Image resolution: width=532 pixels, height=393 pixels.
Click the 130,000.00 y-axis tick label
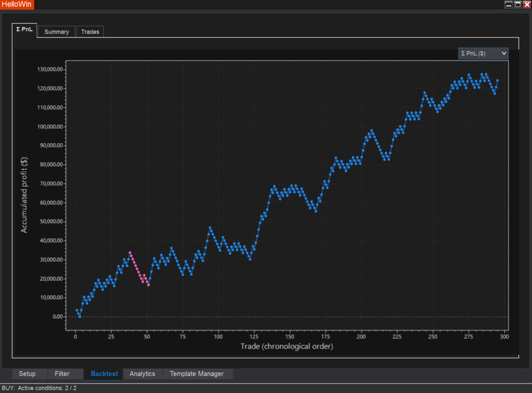point(49,69)
